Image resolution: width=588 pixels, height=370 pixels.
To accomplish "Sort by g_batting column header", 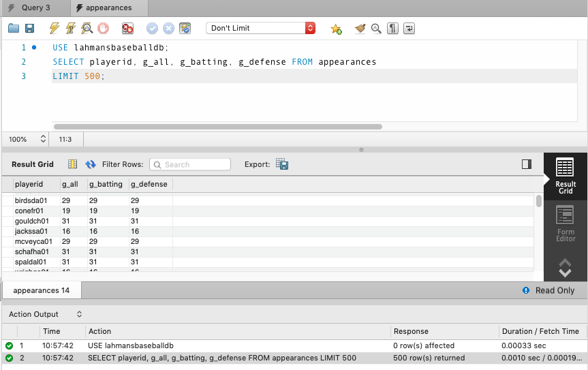I will tap(108, 184).
